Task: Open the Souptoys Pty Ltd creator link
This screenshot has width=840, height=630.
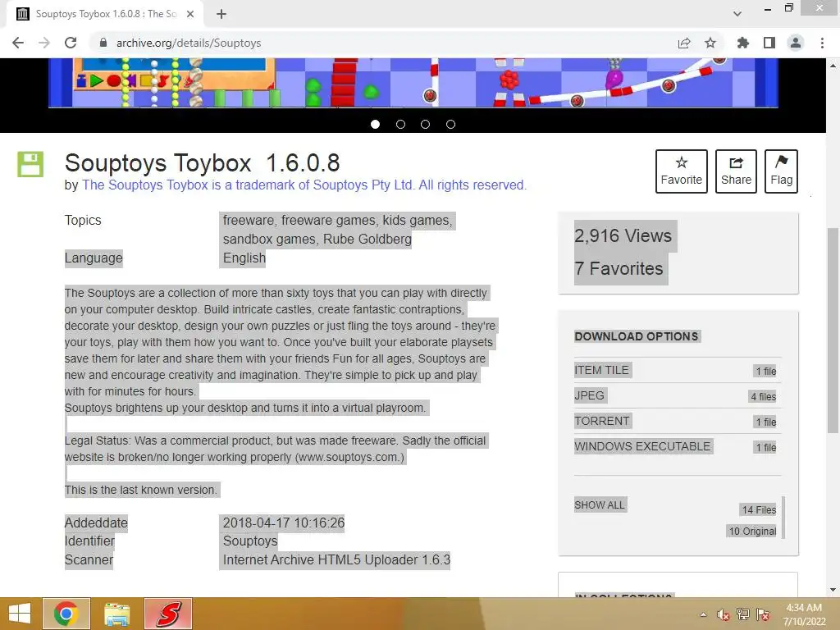Action: tap(304, 185)
